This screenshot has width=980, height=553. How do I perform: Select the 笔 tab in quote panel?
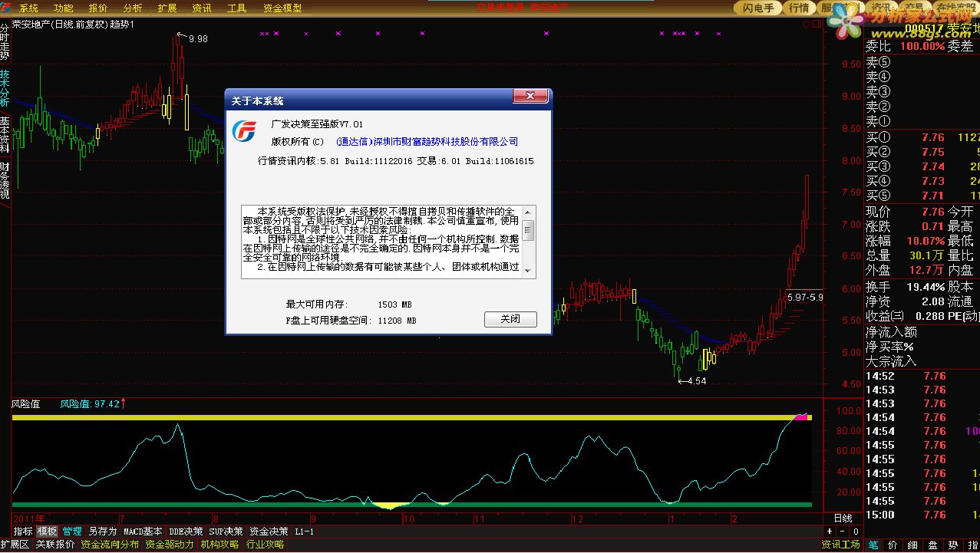(873, 545)
